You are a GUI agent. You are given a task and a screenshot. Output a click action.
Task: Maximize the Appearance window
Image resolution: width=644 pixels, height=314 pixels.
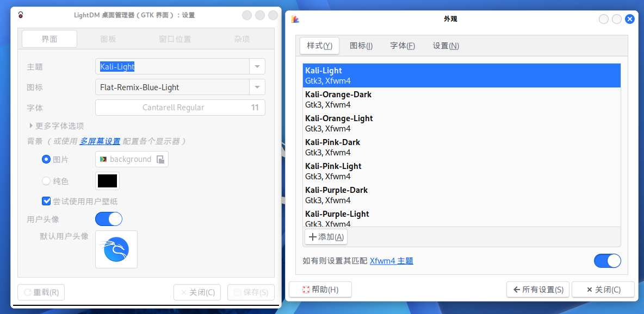tap(616, 19)
